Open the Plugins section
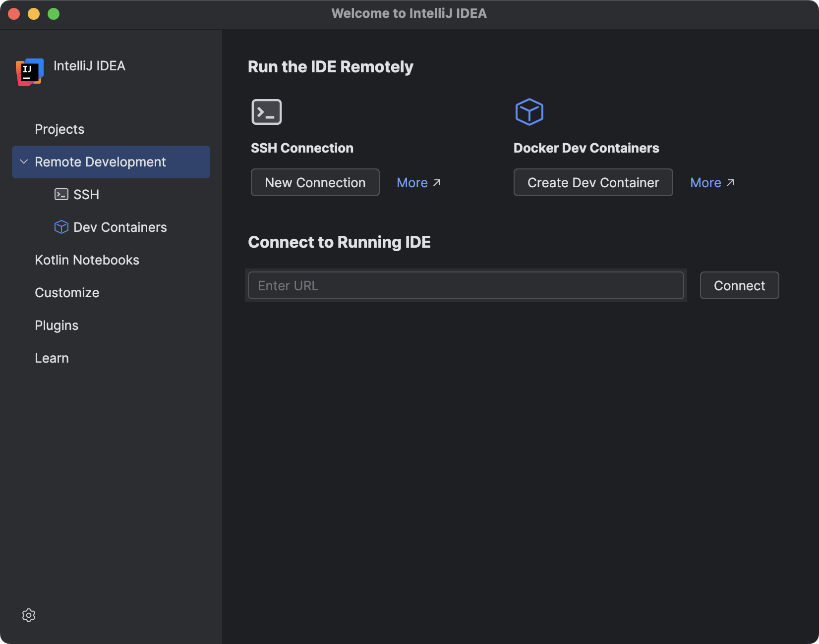The height and width of the screenshot is (644, 819). (57, 325)
